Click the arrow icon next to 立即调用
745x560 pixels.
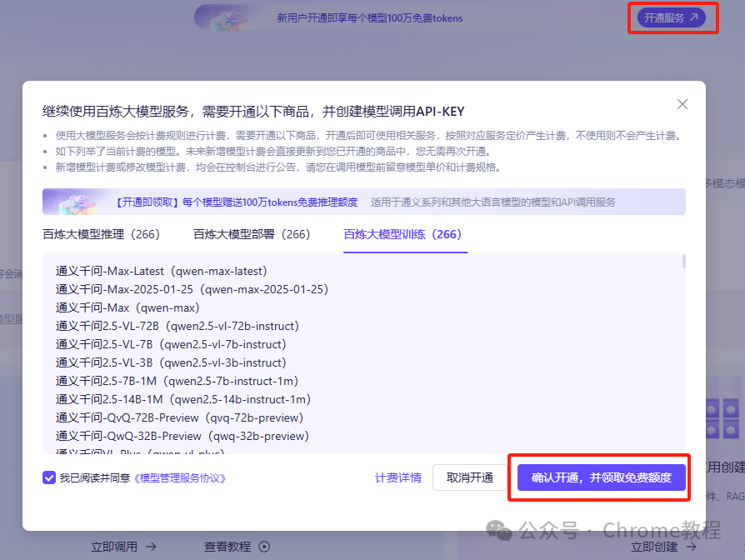(x=151, y=547)
